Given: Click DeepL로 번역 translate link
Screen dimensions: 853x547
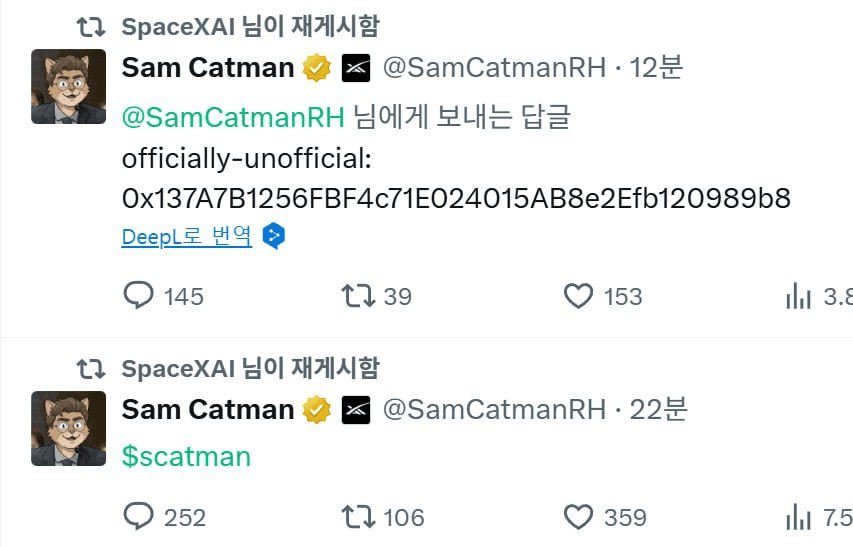Looking at the screenshot, I should pos(187,236).
